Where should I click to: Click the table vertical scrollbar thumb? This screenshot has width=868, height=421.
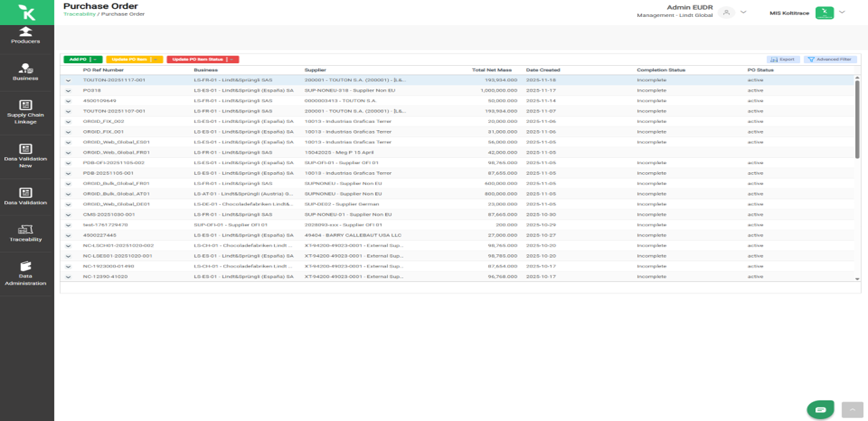[x=857, y=119]
